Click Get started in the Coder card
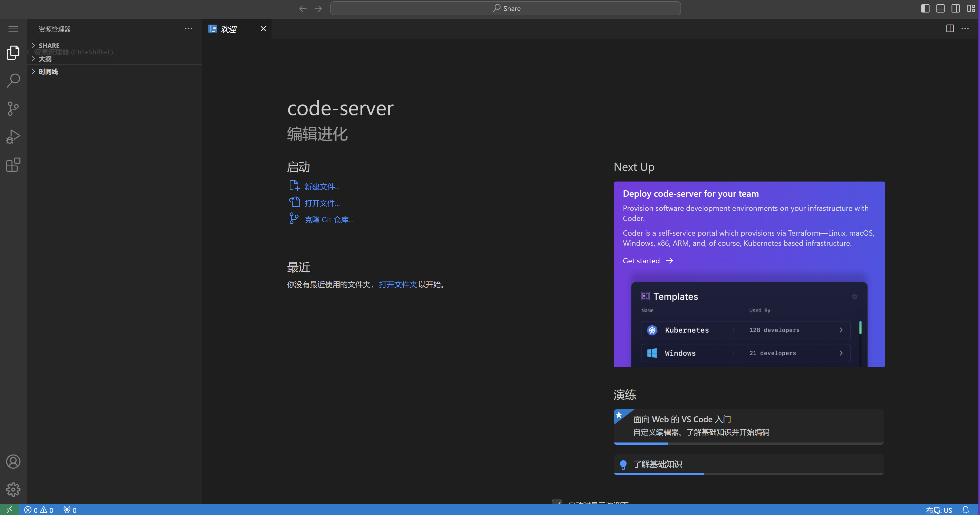 pos(648,261)
